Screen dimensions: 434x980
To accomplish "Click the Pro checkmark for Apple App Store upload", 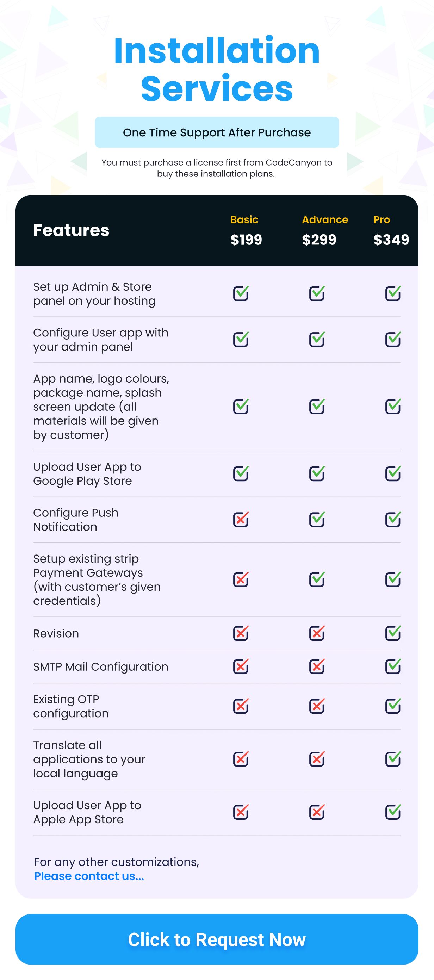I will click(x=393, y=812).
